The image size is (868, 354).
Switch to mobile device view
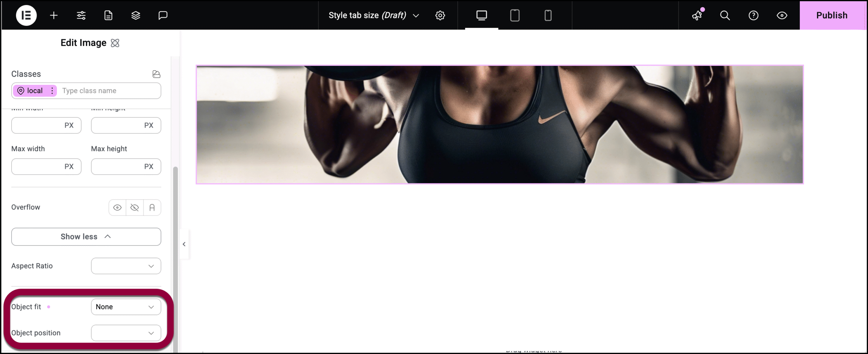[x=548, y=15]
